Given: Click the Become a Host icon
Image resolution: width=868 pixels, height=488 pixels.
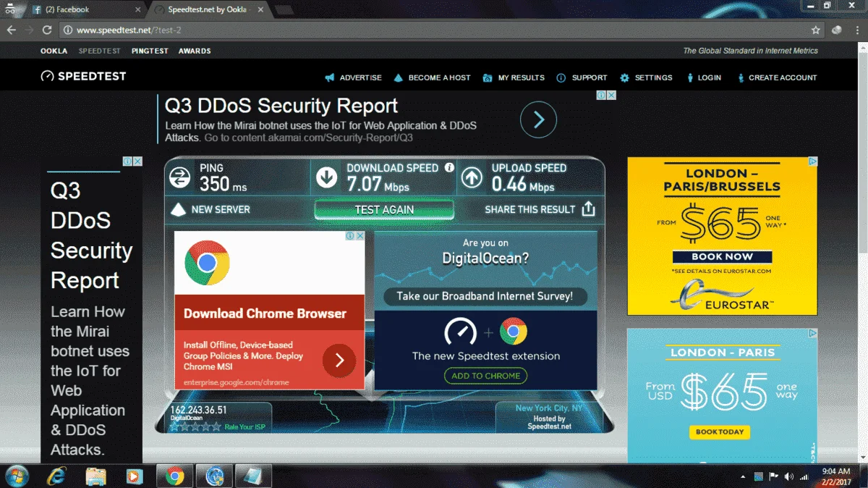Looking at the screenshot, I should [398, 77].
